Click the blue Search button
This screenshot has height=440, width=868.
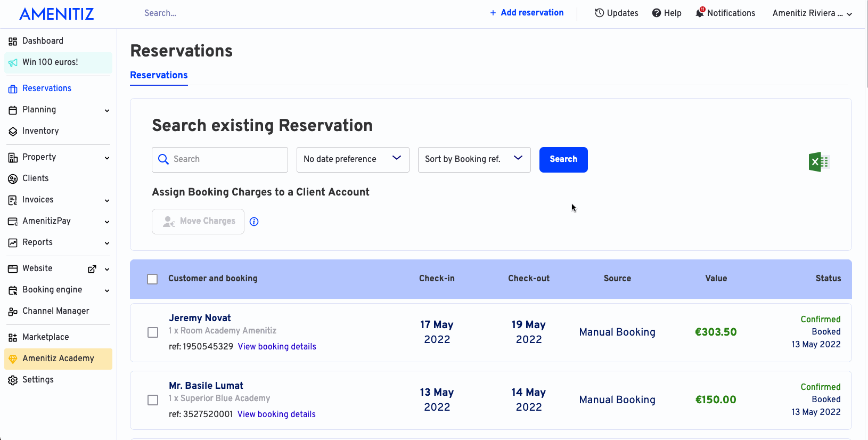(563, 160)
